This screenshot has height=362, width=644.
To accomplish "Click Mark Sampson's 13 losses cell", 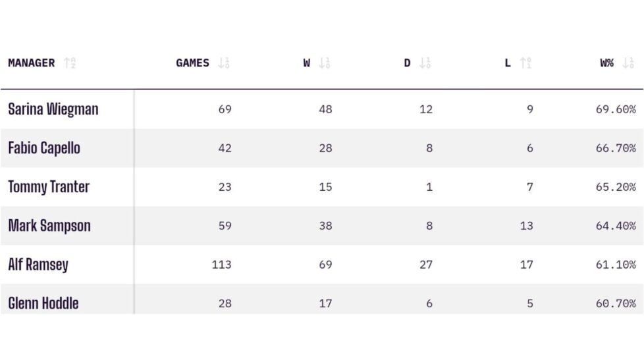I will [526, 226].
